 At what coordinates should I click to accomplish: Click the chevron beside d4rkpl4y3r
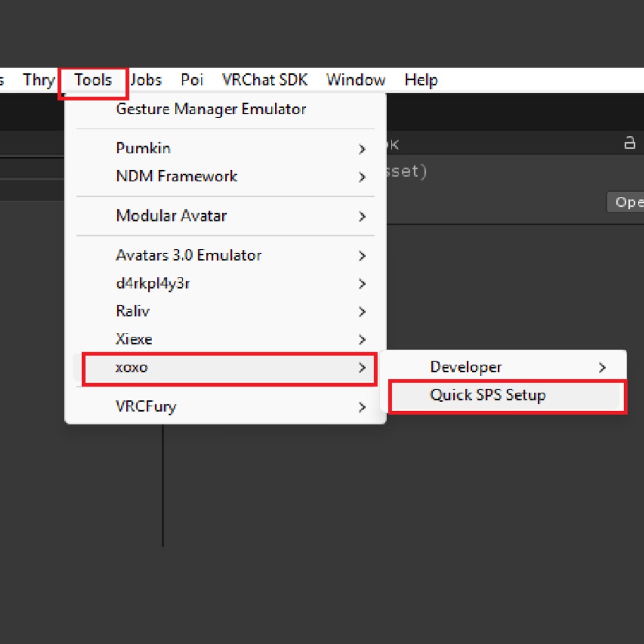362,284
